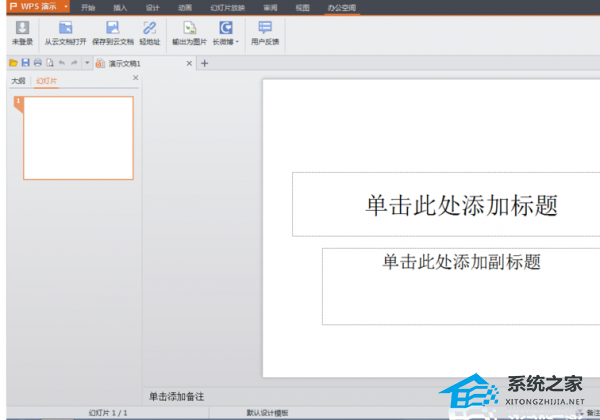The width and height of the screenshot is (600, 420).
Task: Click the 轻地址 link icon
Action: point(149,33)
